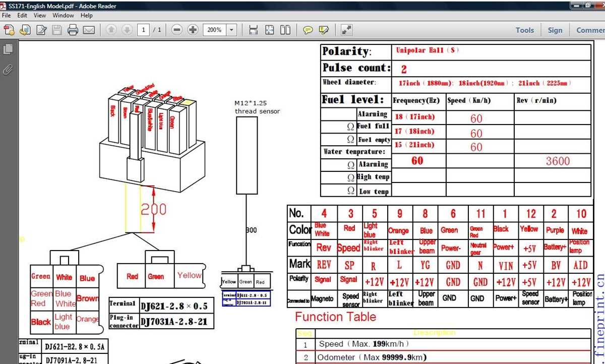Click the 'Pulse count:' label
The image size is (605, 364).
(356, 68)
